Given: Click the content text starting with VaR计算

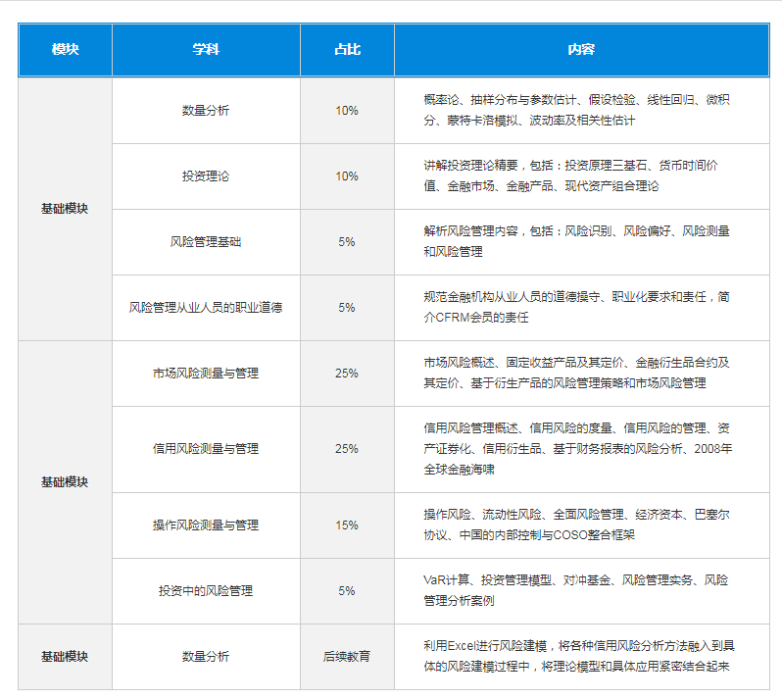Looking at the screenshot, I should click(576, 590).
